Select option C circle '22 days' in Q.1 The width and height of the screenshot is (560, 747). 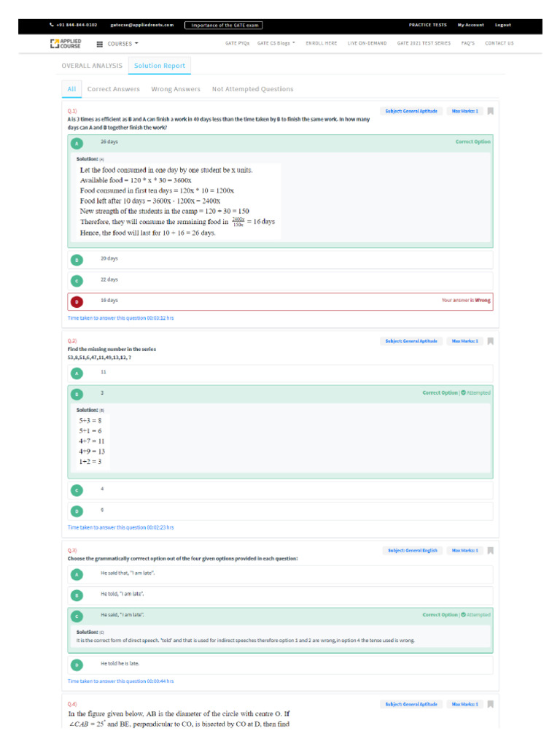(77, 281)
